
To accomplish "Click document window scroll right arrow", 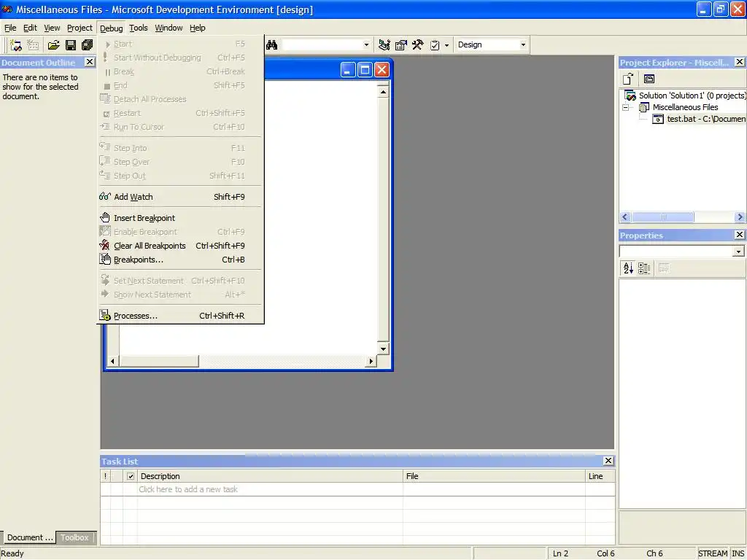I will click(x=371, y=361).
